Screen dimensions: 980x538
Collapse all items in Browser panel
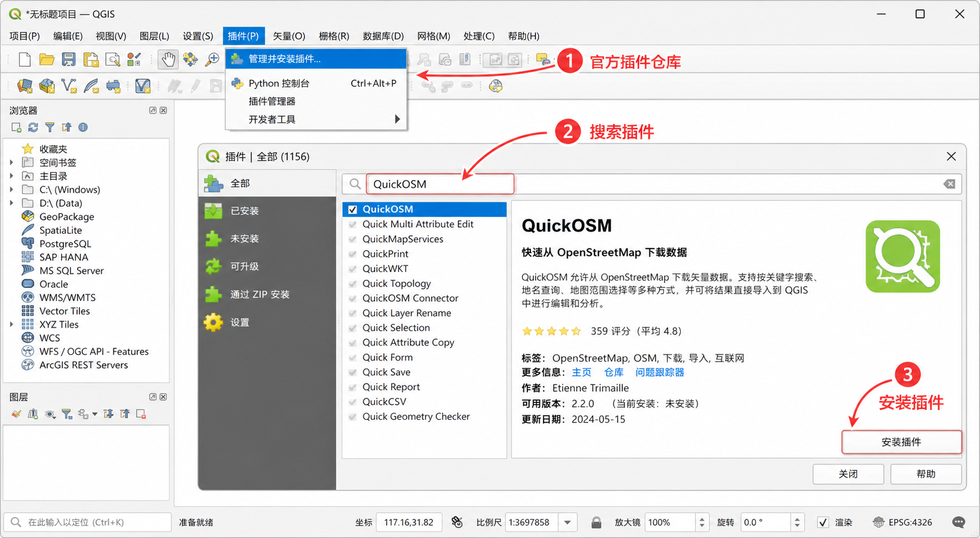point(67,127)
